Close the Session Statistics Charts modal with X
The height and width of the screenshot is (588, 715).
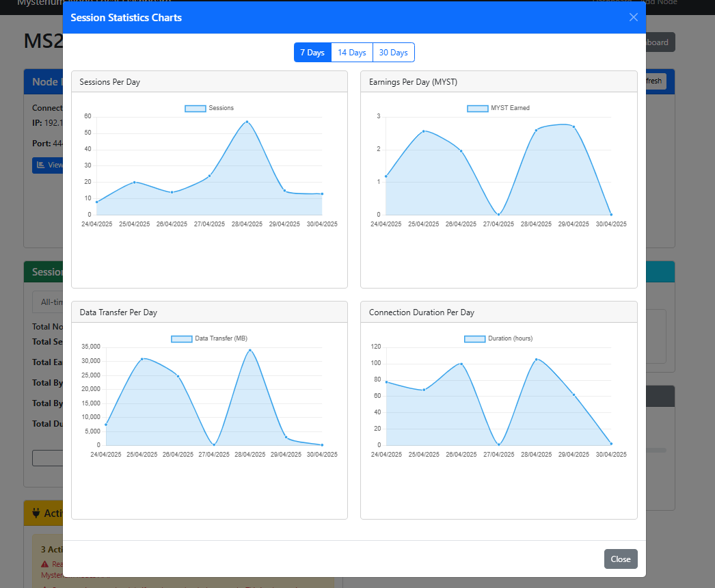(634, 17)
